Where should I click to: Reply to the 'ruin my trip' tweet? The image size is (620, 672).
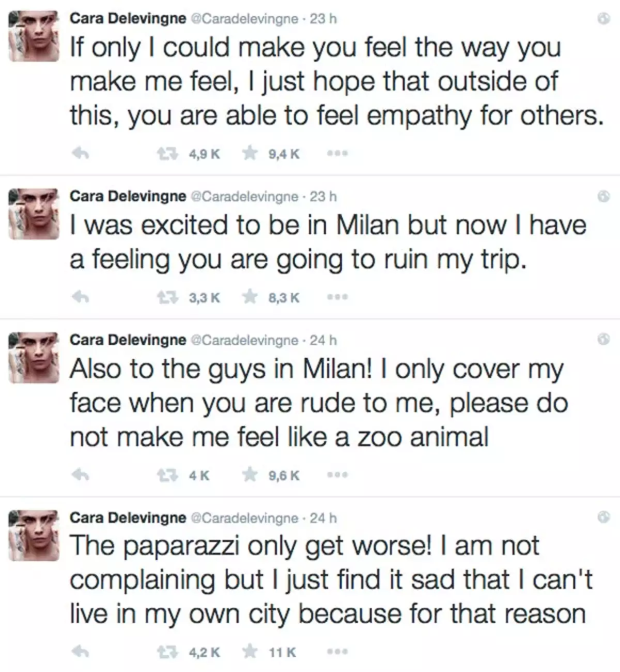(x=81, y=298)
